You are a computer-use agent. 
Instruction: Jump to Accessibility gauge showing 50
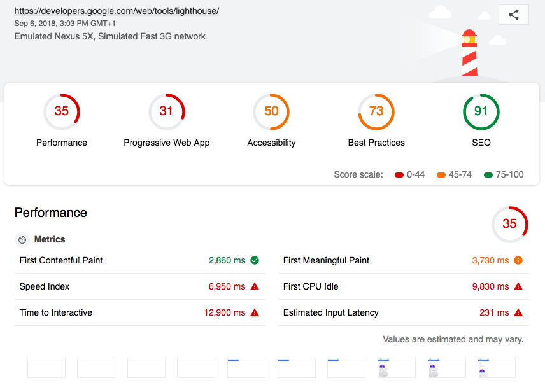point(271,111)
